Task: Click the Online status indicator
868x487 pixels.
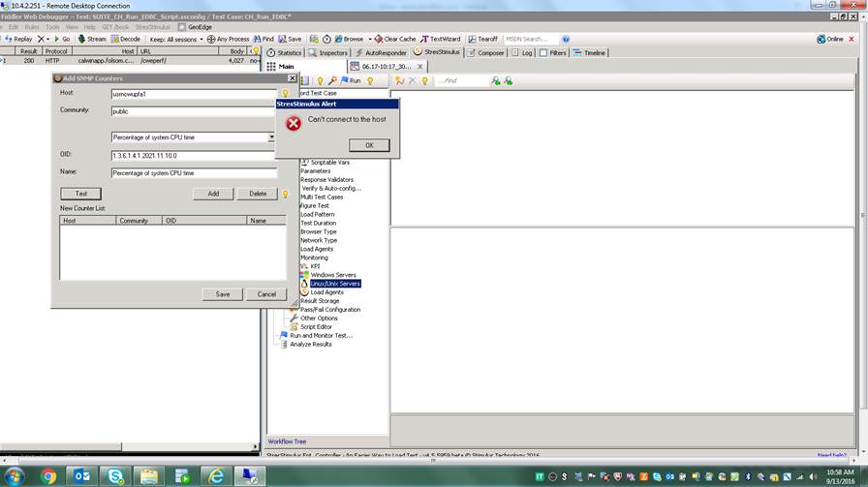Action: (x=830, y=40)
